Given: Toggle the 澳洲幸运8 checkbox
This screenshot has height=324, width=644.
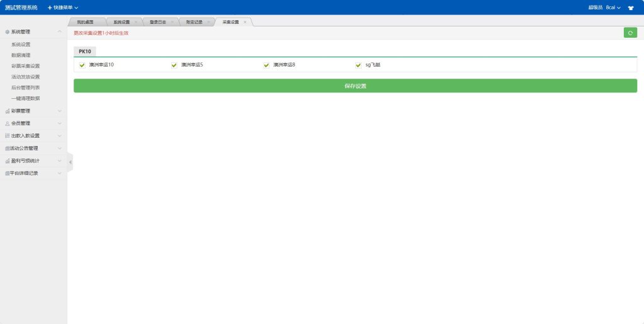Looking at the screenshot, I should click(x=267, y=65).
